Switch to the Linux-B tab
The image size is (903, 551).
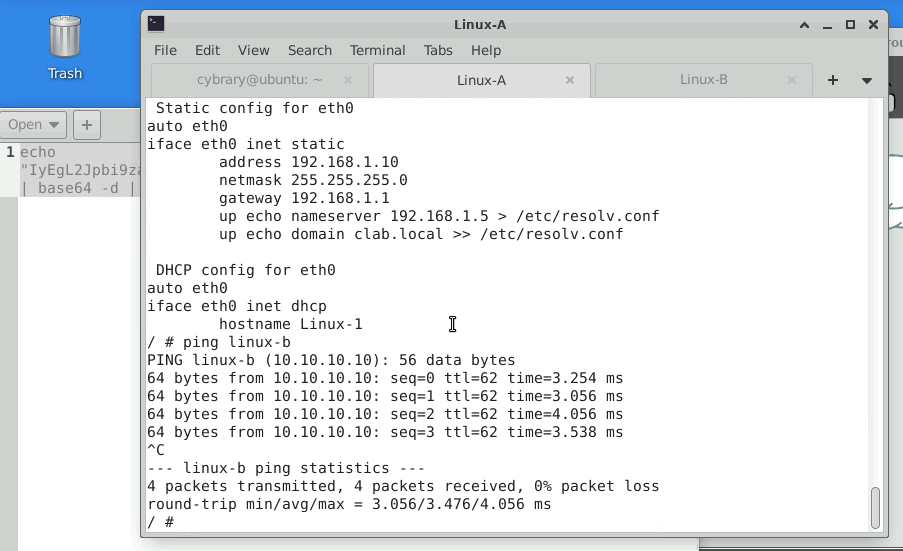coord(703,80)
